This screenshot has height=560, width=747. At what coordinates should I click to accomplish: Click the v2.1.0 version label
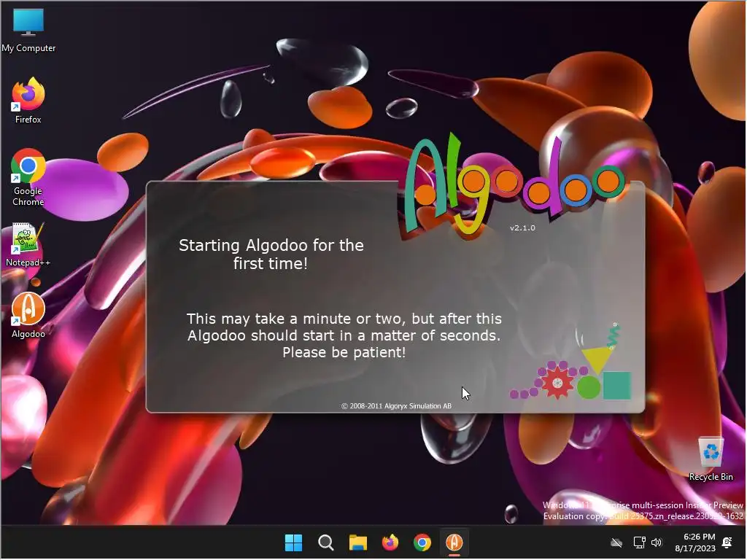pyautogui.click(x=522, y=228)
